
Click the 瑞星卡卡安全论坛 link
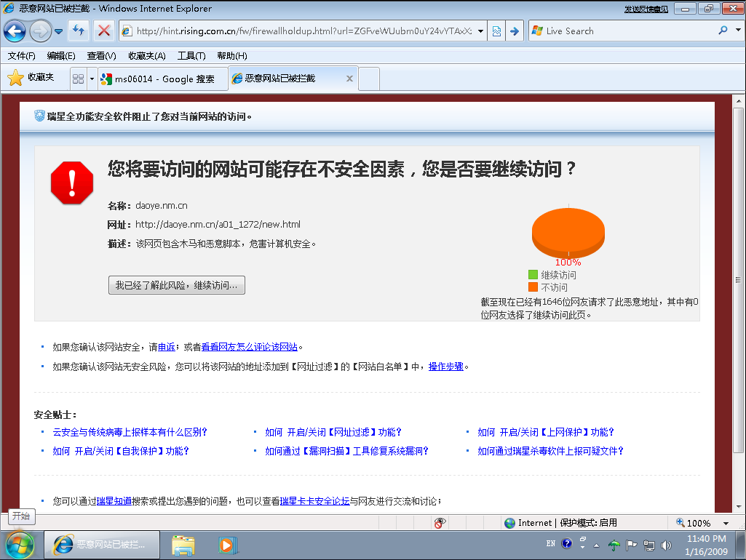(x=314, y=501)
